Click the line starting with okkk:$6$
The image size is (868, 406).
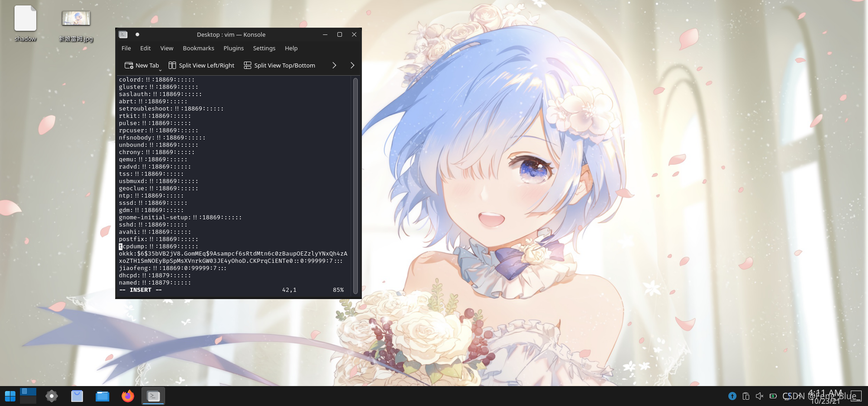point(233,254)
